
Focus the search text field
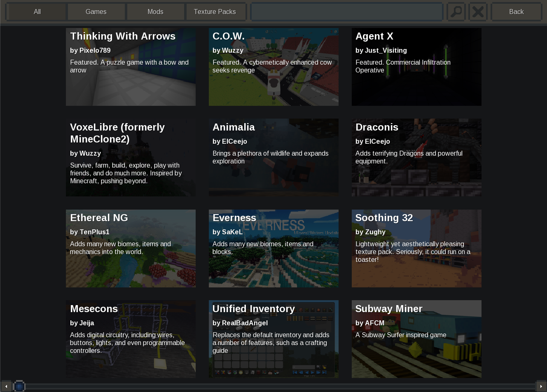[346, 12]
